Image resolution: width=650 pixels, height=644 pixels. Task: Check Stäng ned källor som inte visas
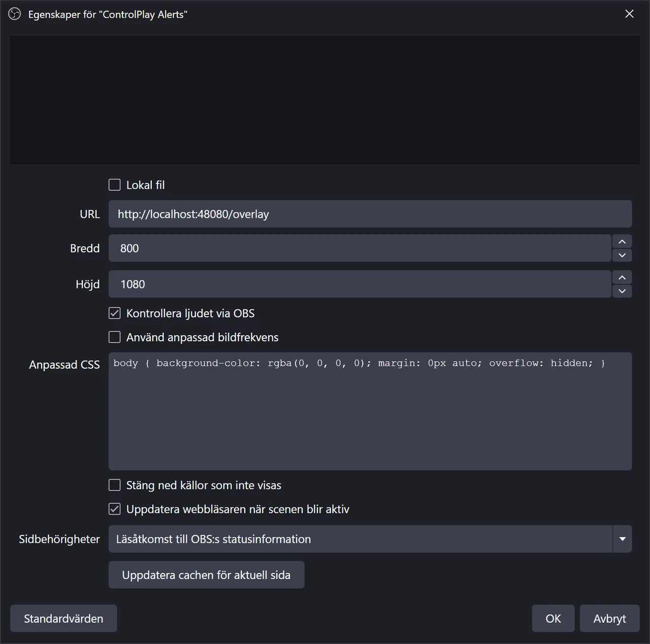tap(115, 485)
